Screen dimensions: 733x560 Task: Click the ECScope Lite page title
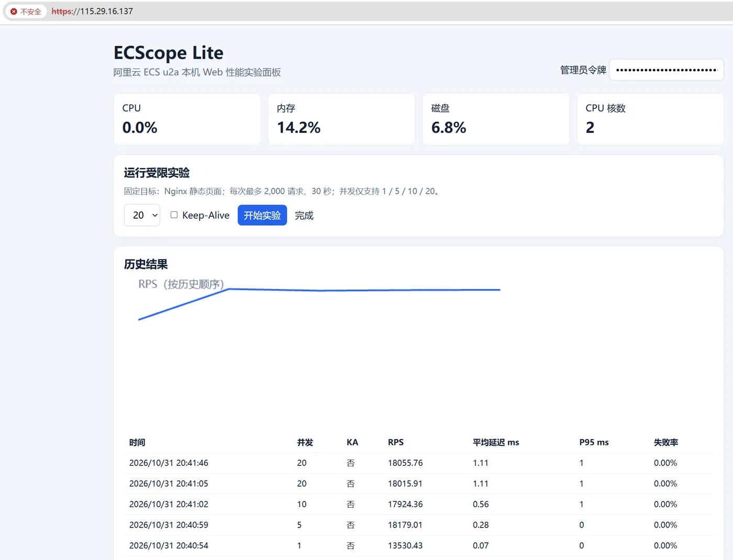point(169,53)
